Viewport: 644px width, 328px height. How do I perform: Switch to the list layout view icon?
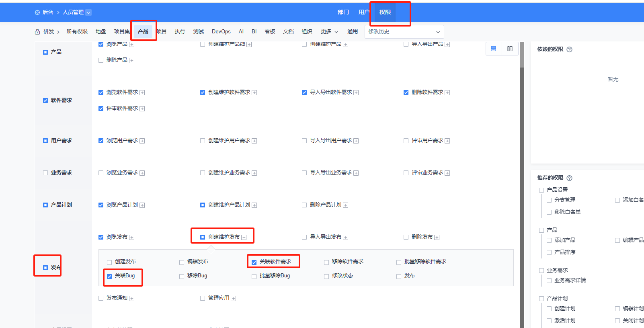(x=493, y=49)
